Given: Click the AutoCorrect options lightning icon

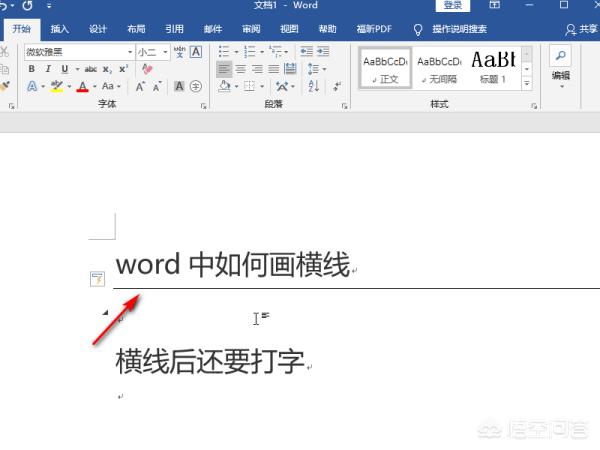Looking at the screenshot, I should pyautogui.click(x=97, y=279).
